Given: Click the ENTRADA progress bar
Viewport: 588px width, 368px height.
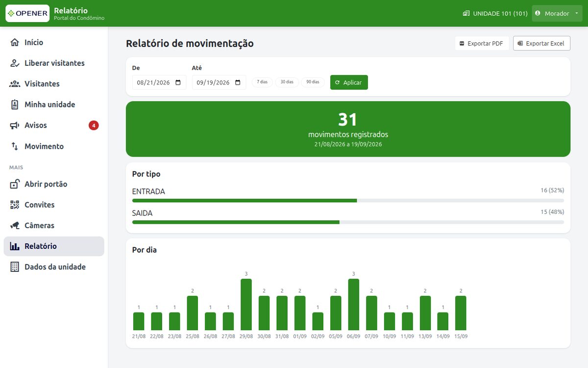Looking at the screenshot, I should pyautogui.click(x=348, y=200).
